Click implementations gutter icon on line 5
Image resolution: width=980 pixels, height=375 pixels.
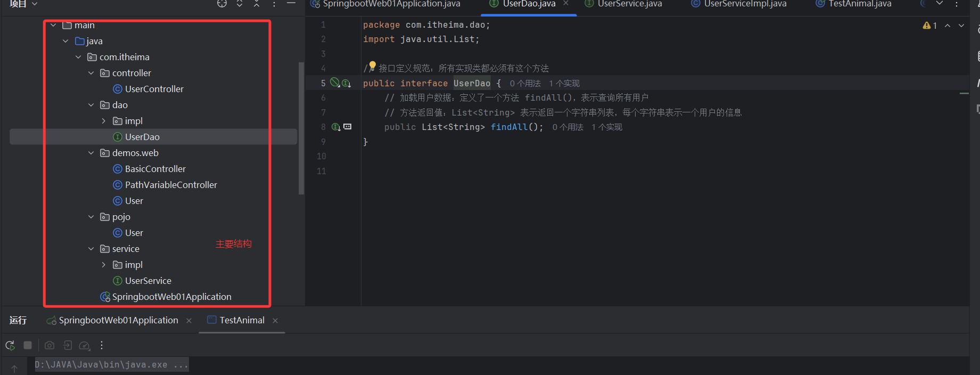[x=347, y=83]
